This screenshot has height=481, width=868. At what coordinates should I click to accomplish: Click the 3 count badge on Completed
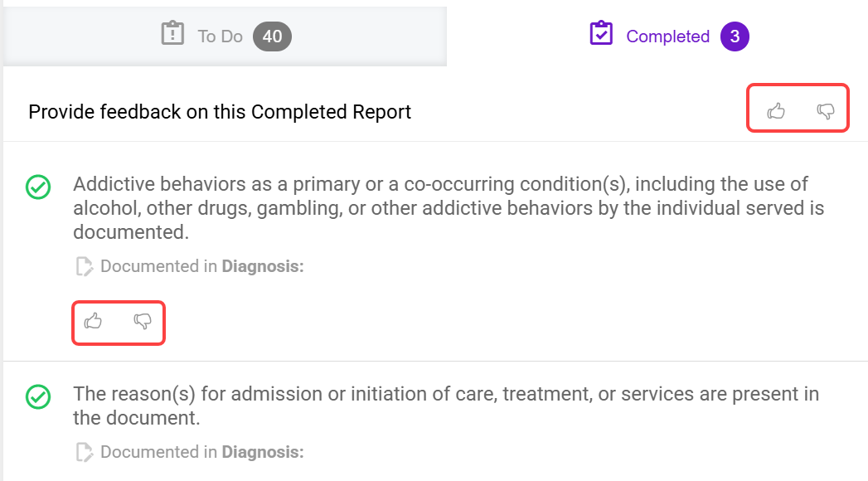click(x=735, y=36)
